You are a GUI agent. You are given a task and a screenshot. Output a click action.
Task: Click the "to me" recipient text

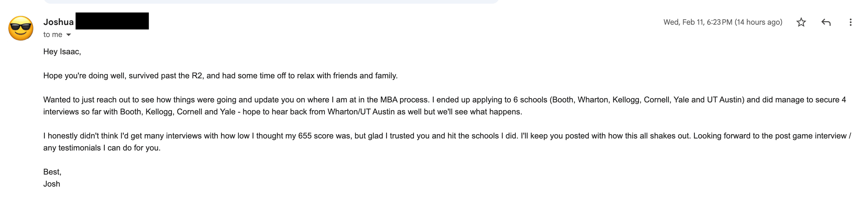pyautogui.click(x=53, y=35)
